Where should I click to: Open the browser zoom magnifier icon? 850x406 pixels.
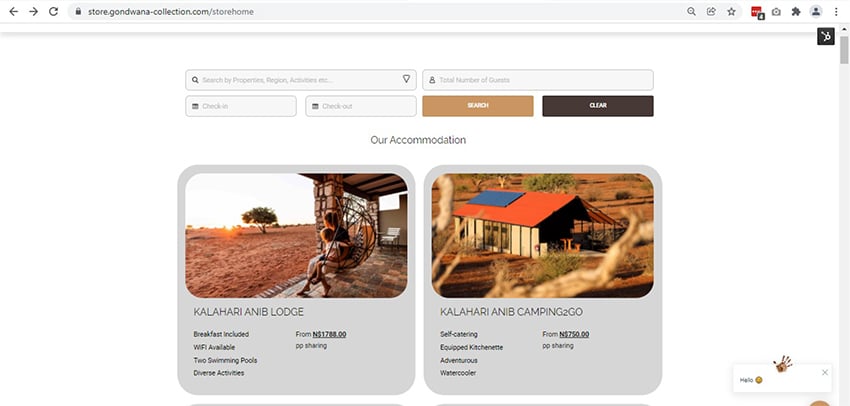point(691,11)
